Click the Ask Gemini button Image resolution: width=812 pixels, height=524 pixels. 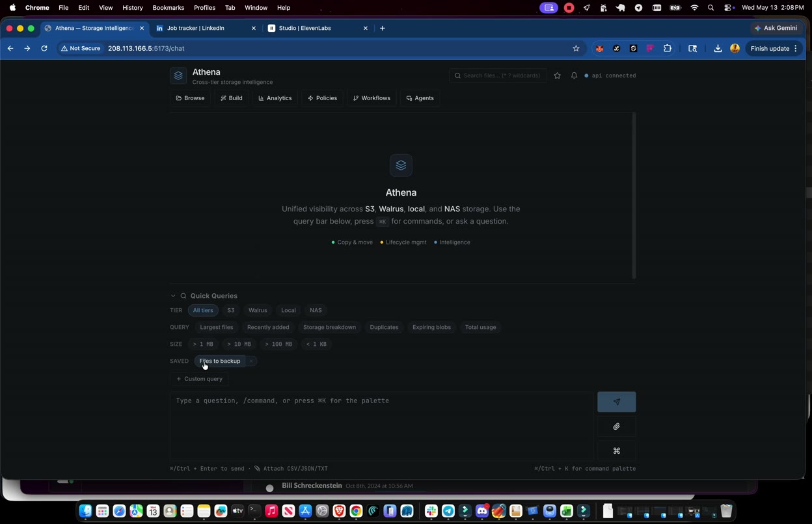tap(776, 29)
